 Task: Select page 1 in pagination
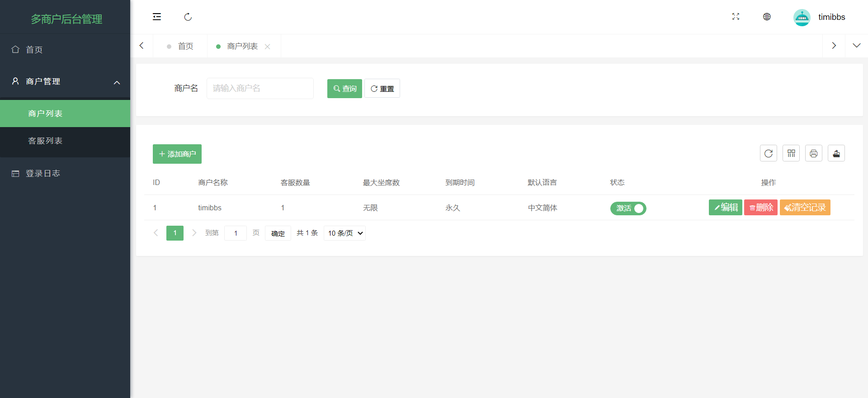(x=175, y=233)
